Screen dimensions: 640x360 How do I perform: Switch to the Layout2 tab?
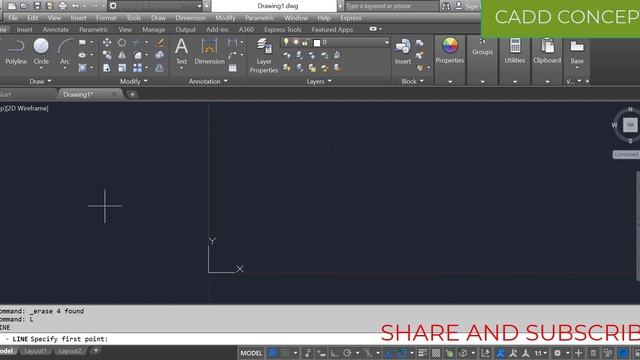coord(70,351)
